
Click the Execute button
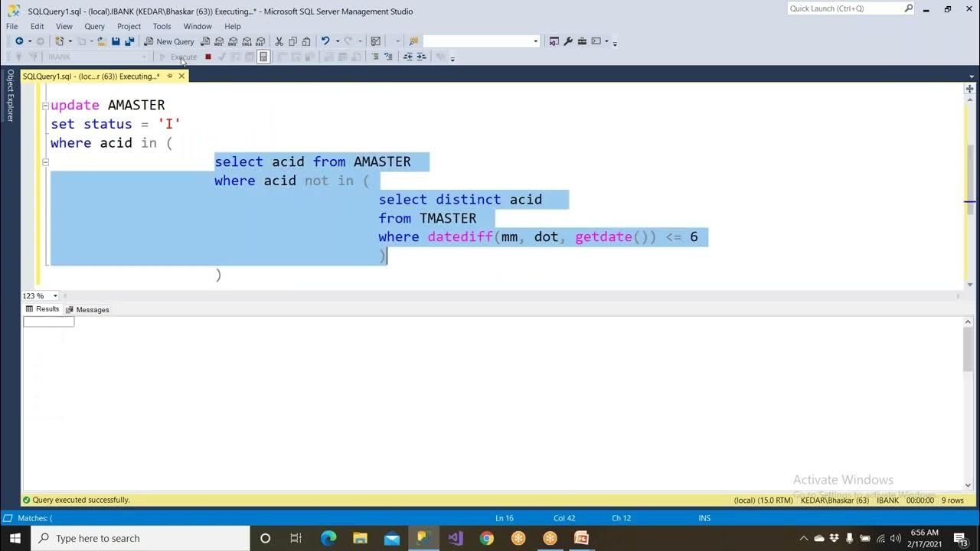click(x=178, y=57)
